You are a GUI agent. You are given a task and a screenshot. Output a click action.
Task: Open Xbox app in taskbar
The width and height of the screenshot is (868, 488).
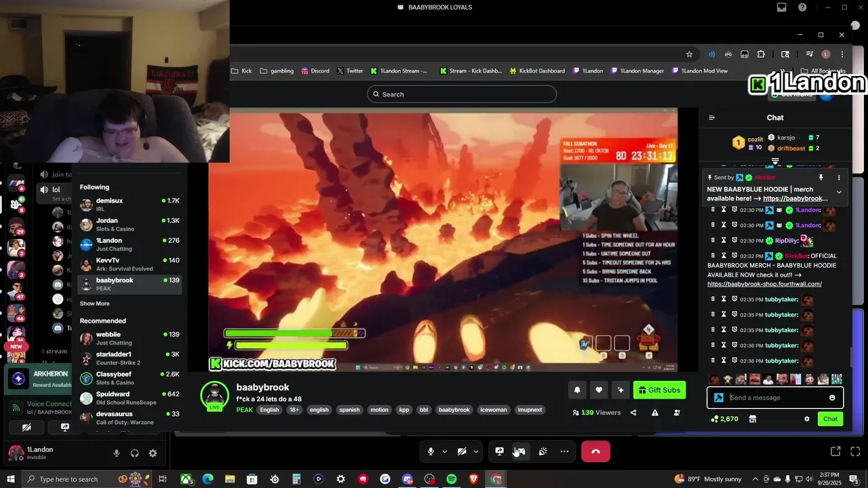pyautogui.click(x=186, y=479)
